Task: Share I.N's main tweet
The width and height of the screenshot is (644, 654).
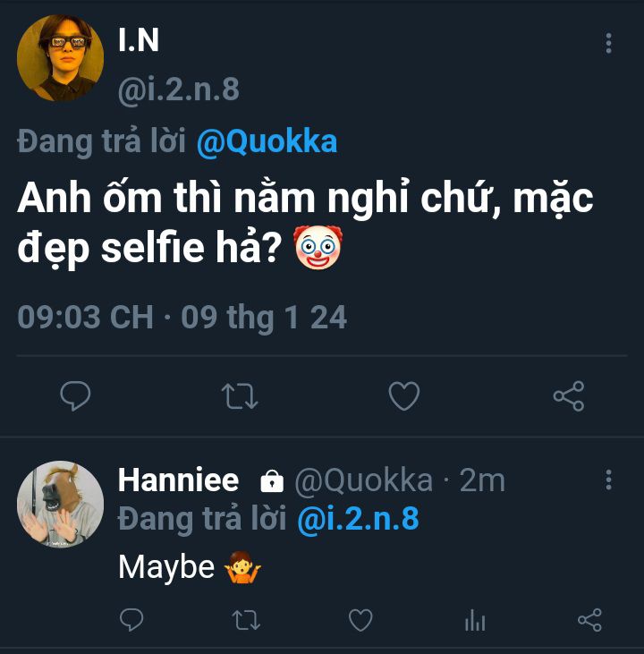Action: click(x=569, y=395)
